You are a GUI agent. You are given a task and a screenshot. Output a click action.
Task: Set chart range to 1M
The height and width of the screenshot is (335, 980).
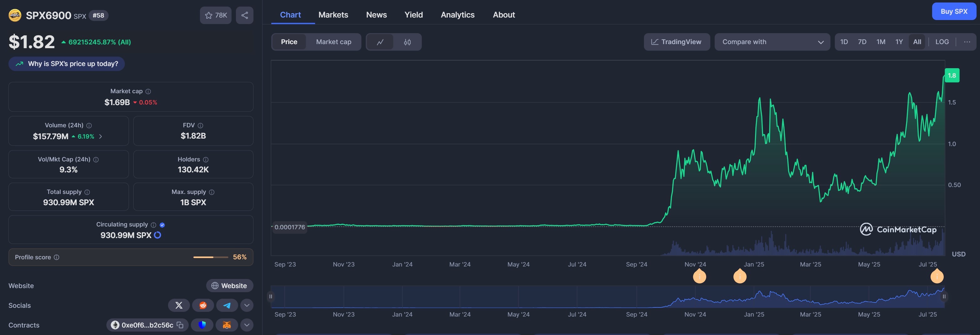click(x=881, y=42)
